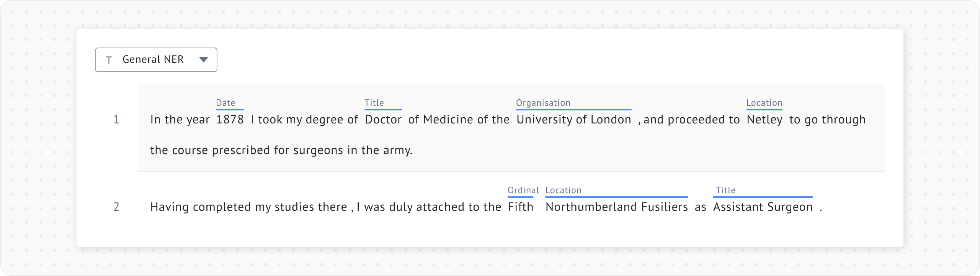Select the Northumberland Fusiliers entity text
The image size is (980, 276).
616,207
